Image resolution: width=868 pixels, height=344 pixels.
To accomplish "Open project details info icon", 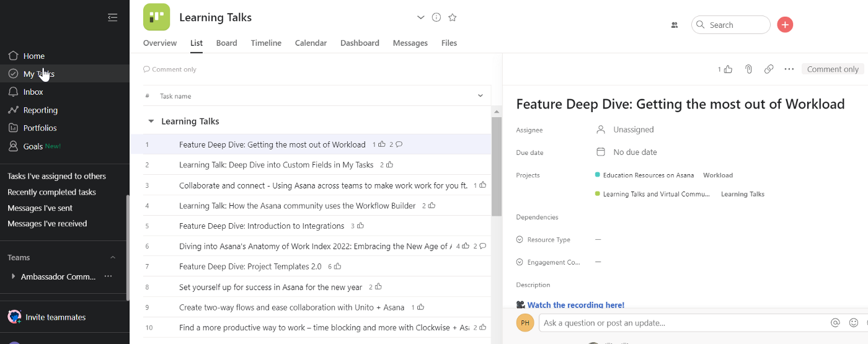I will coord(436,17).
